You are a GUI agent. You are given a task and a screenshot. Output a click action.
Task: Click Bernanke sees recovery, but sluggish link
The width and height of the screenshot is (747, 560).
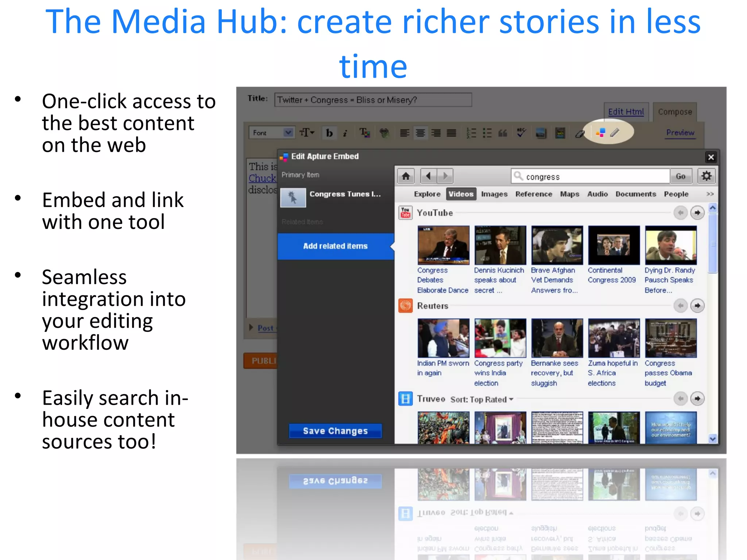coord(554,373)
